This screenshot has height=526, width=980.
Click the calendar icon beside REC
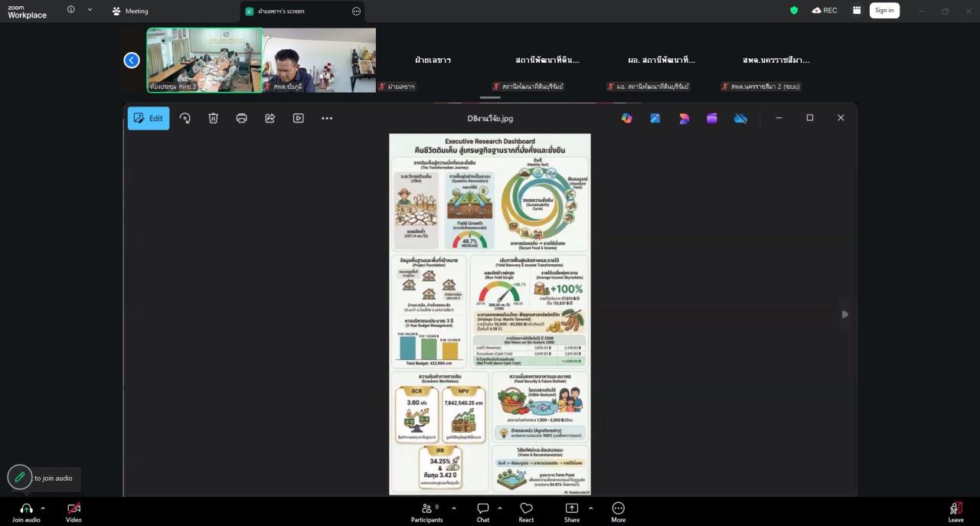coord(857,11)
